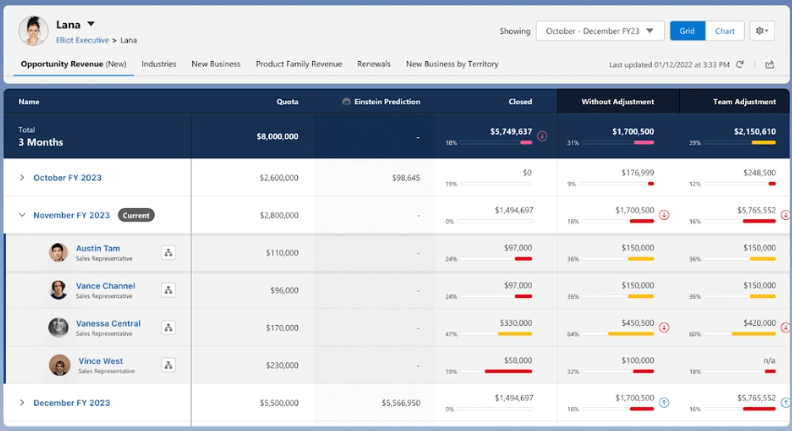Click hierarchy icon next to Vanessa Central

pyautogui.click(x=168, y=327)
